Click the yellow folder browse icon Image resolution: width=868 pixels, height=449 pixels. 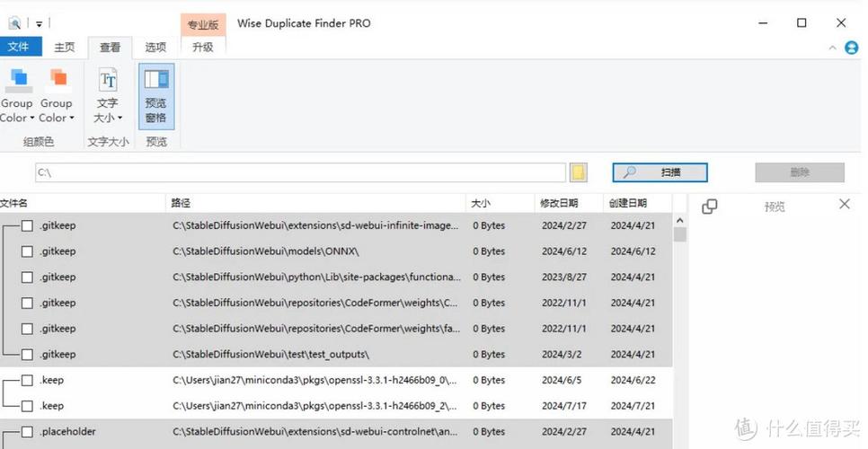pyautogui.click(x=578, y=172)
